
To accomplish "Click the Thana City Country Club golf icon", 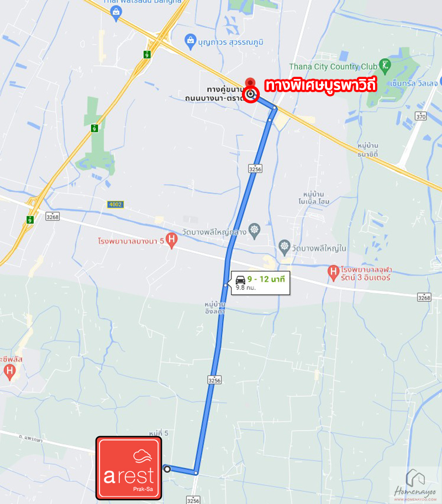I will click(x=385, y=66).
